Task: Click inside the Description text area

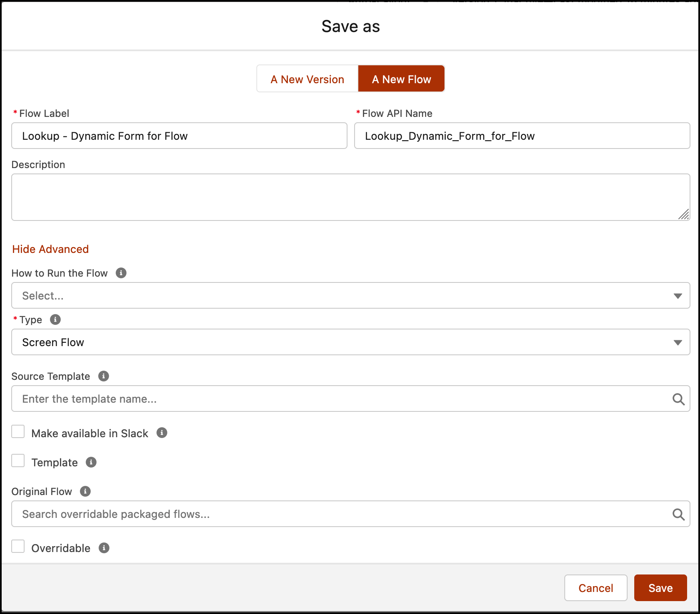Action: point(350,197)
